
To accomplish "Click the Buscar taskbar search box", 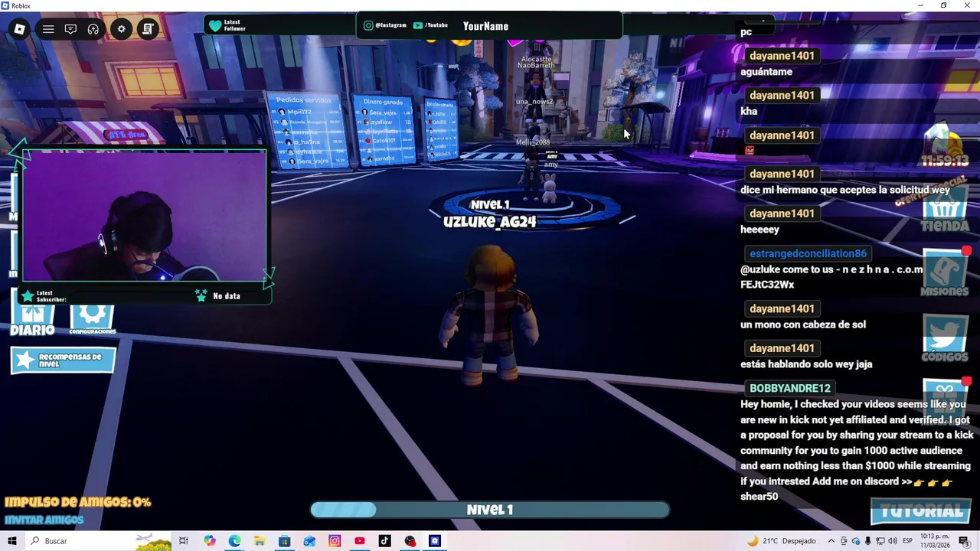I will pyautogui.click(x=100, y=541).
